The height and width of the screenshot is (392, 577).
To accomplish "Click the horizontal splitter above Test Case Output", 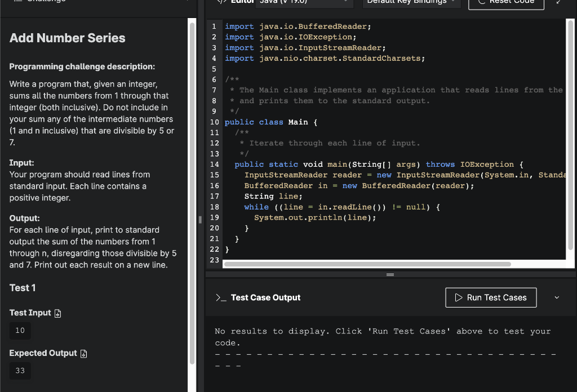I will [x=390, y=275].
